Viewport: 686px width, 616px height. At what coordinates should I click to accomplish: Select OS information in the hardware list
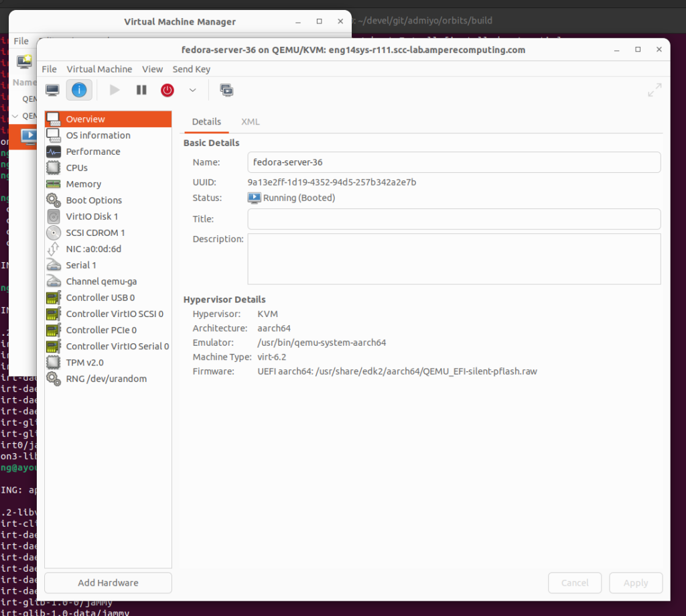pyautogui.click(x=108, y=135)
